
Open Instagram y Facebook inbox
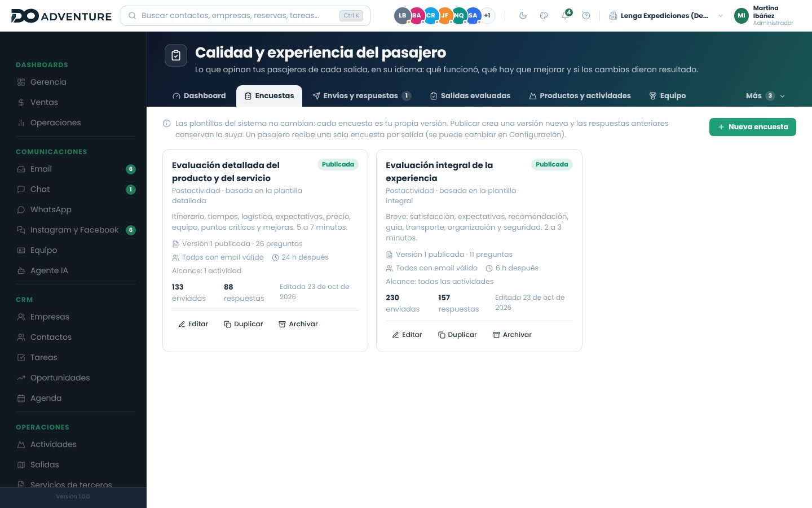click(x=76, y=230)
